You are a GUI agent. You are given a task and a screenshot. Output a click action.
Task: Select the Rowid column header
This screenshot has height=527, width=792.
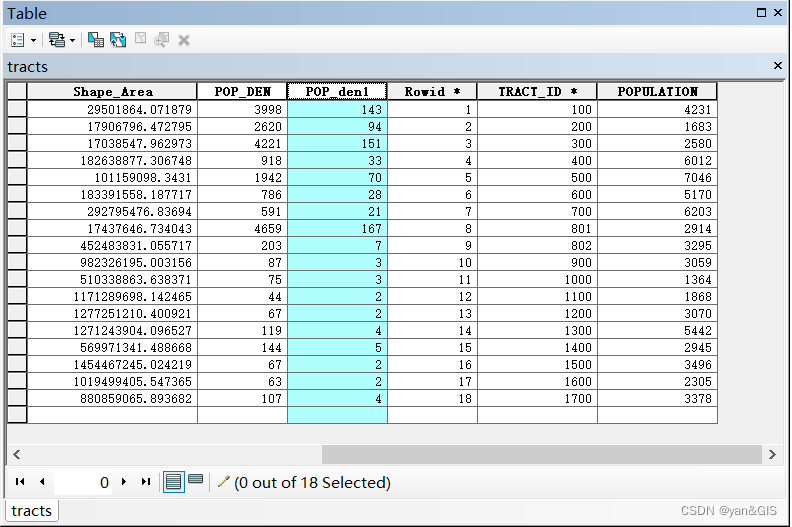point(432,91)
